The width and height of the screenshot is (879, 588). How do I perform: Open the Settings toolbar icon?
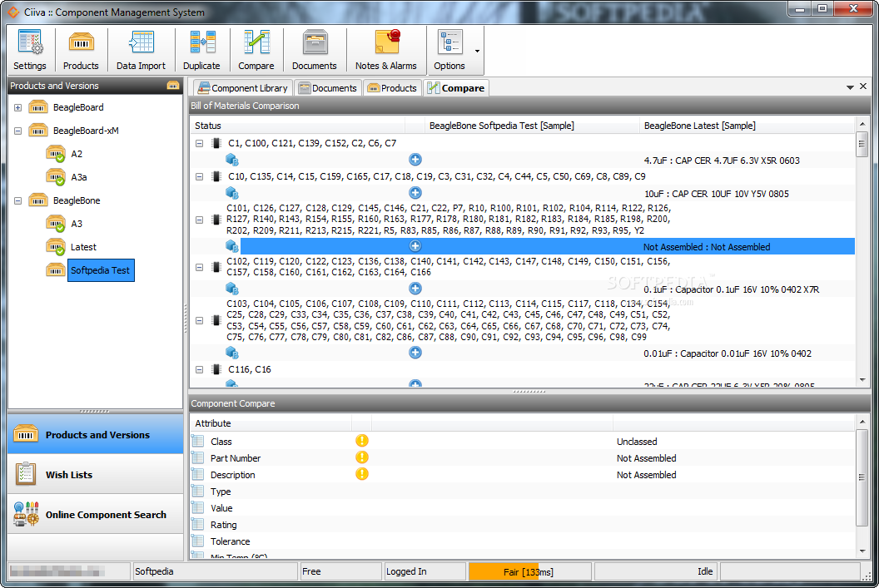[30, 50]
